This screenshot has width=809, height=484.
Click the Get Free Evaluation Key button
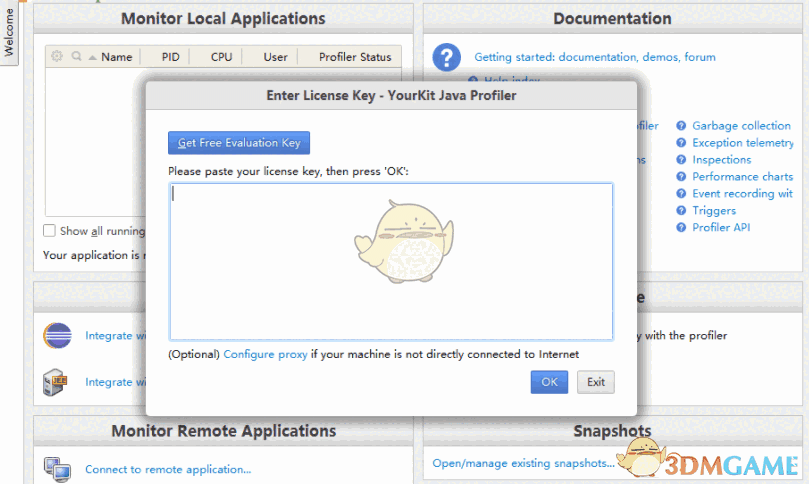click(x=239, y=143)
